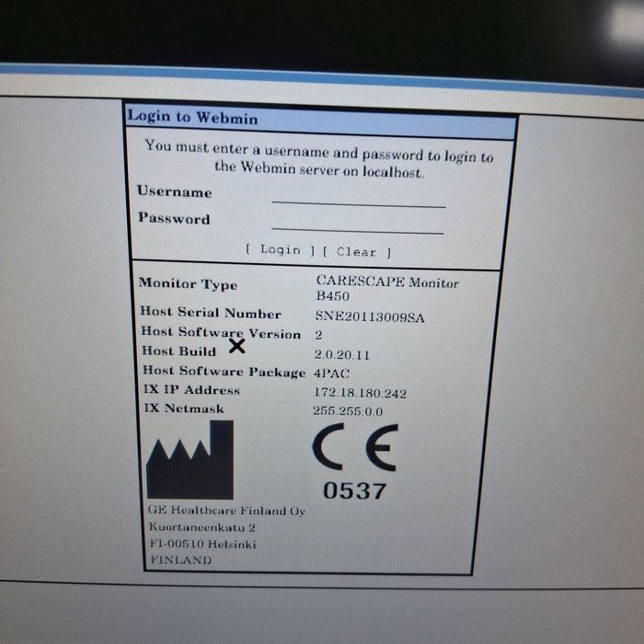Click the serial 'SNE20113009SA'

click(x=370, y=316)
